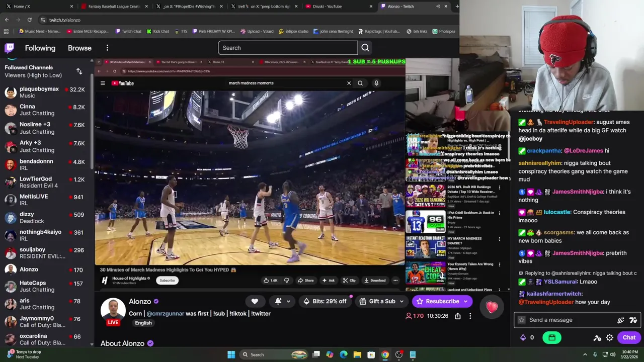Click Alonzo's channel avatar
Image resolution: width=644 pixels, height=362 pixels.
pyautogui.click(x=113, y=310)
